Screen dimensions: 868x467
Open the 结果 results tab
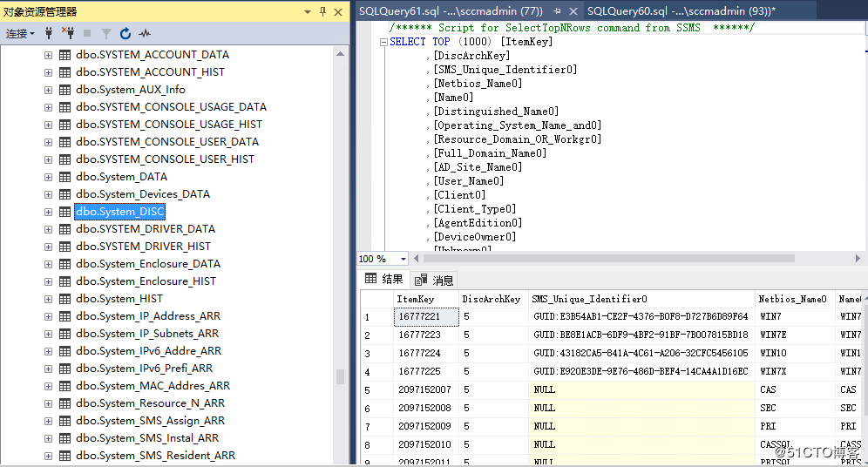click(384, 280)
